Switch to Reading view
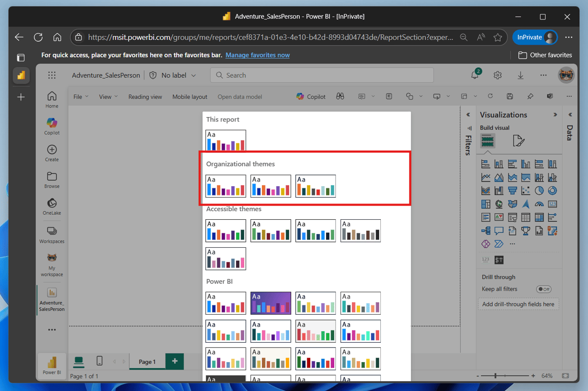This screenshot has height=391, width=588. pyautogui.click(x=145, y=97)
